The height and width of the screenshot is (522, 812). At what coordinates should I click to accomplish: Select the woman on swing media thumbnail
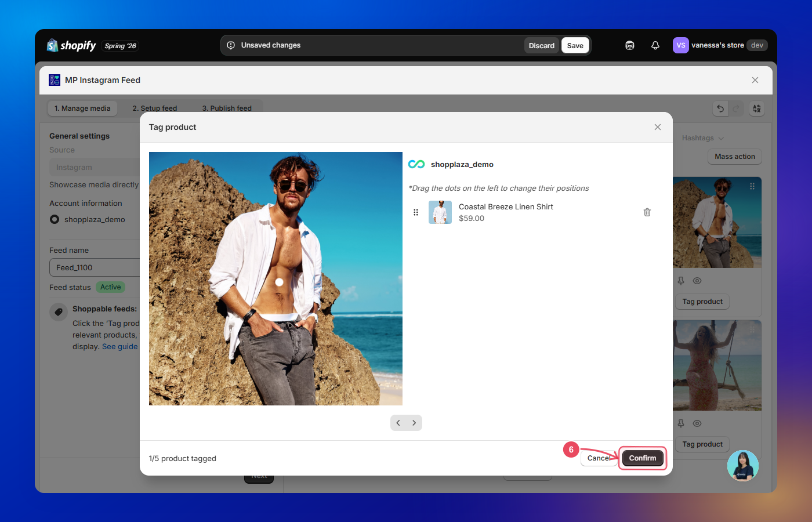click(717, 365)
